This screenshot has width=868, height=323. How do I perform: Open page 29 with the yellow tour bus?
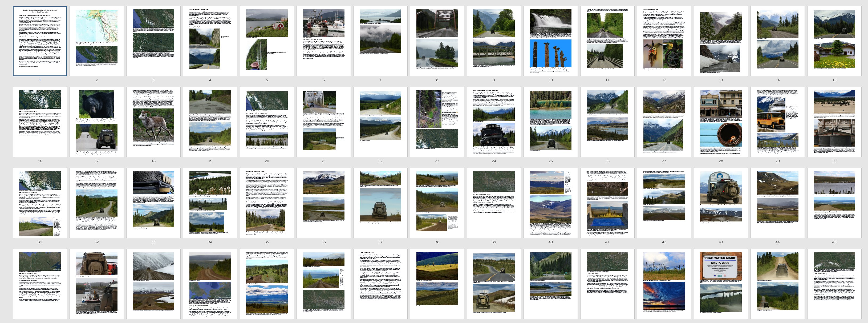pos(777,122)
